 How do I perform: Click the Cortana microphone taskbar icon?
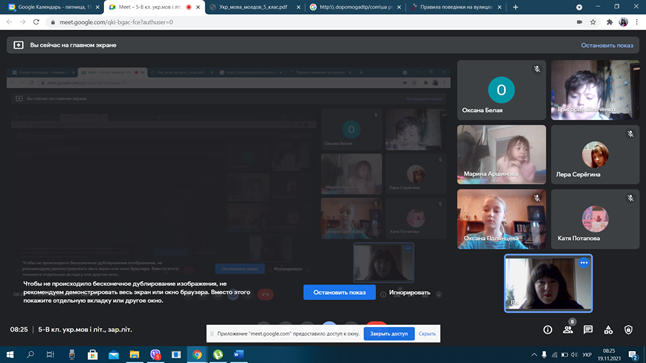(72, 354)
